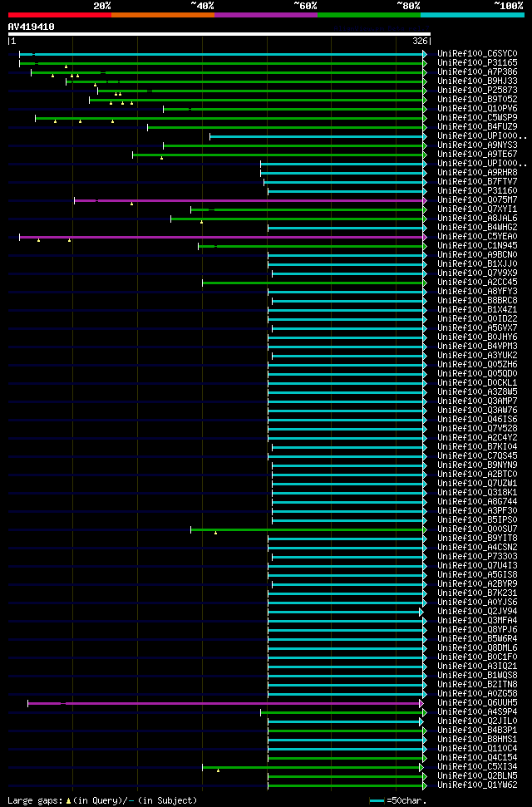Select the UniRef100_B8HMS1 label
This screenshot has width=532, height=807.
coord(477,739)
